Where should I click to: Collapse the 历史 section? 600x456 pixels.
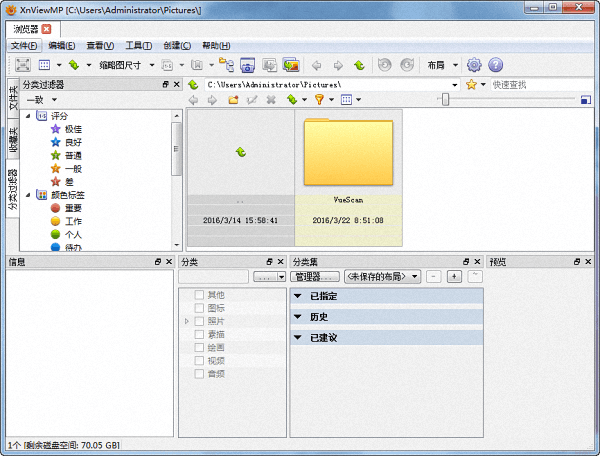pyautogui.click(x=297, y=317)
